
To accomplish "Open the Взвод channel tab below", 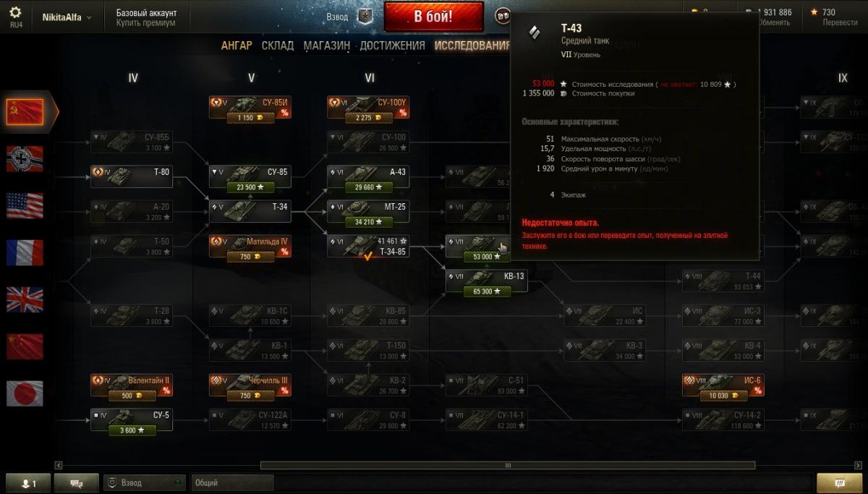I will coord(145,483).
